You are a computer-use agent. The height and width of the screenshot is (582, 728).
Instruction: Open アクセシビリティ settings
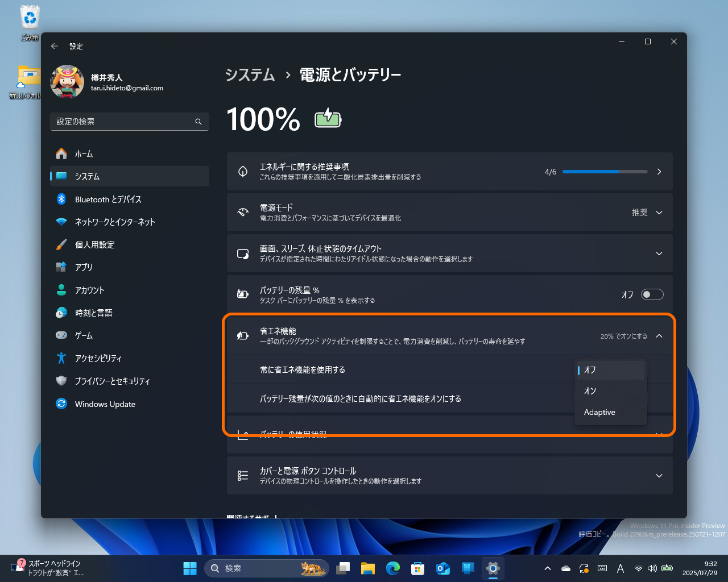(98, 358)
